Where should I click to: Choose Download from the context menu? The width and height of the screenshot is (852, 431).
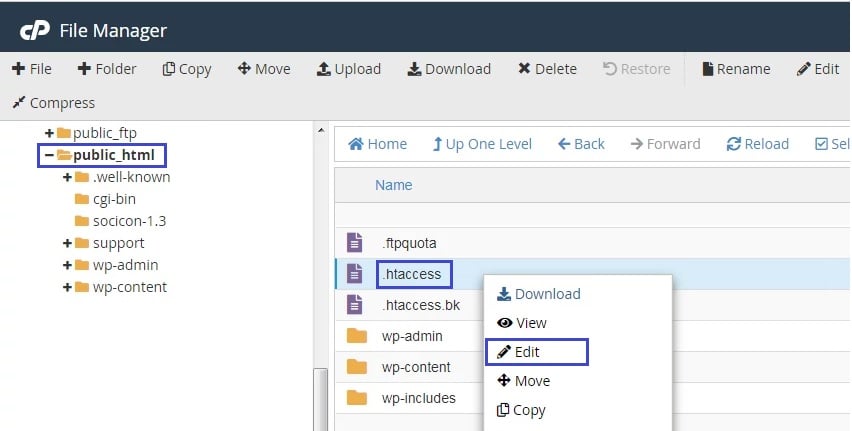coord(538,294)
